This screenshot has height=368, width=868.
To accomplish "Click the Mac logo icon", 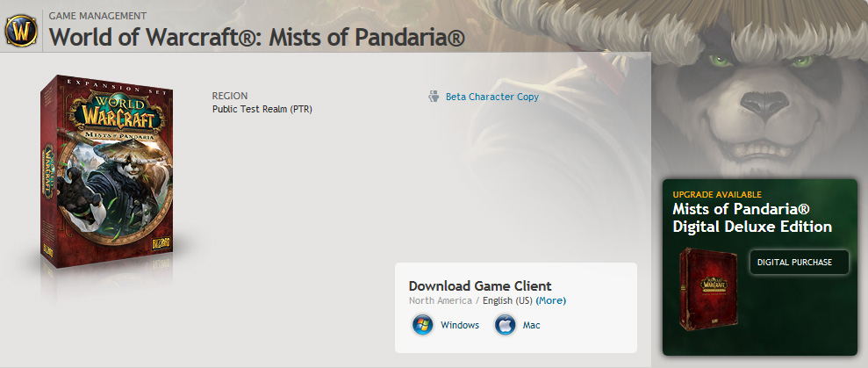I will 505,325.
